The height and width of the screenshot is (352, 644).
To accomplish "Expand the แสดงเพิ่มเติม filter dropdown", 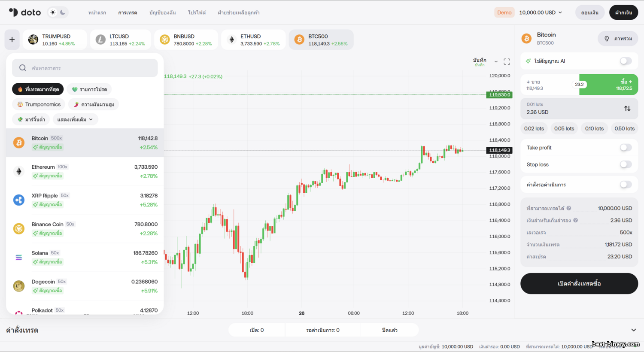I will 75,119.
